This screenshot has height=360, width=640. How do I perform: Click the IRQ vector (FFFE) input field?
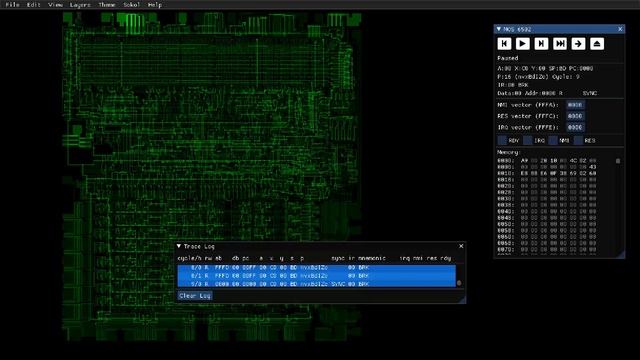tap(575, 127)
